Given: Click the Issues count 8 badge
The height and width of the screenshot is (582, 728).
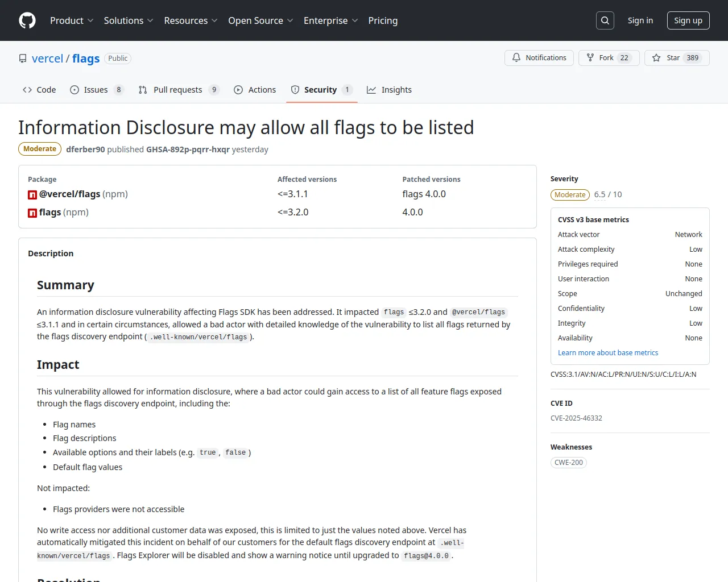Looking at the screenshot, I should click(119, 90).
